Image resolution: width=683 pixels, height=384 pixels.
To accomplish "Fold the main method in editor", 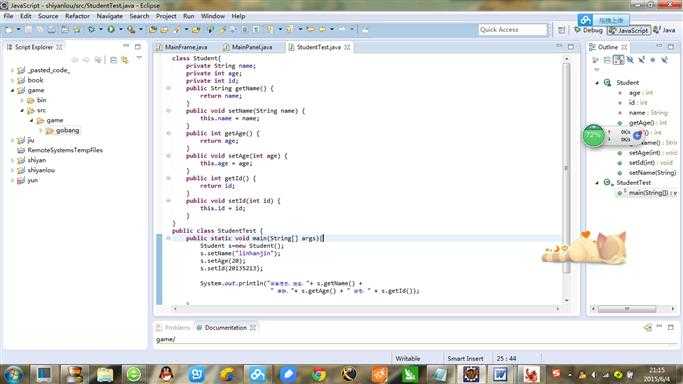I will pyautogui.click(x=169, y=238).
